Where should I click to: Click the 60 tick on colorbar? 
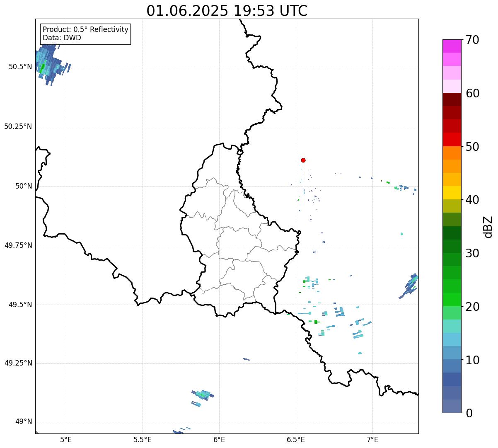[472, 93]
